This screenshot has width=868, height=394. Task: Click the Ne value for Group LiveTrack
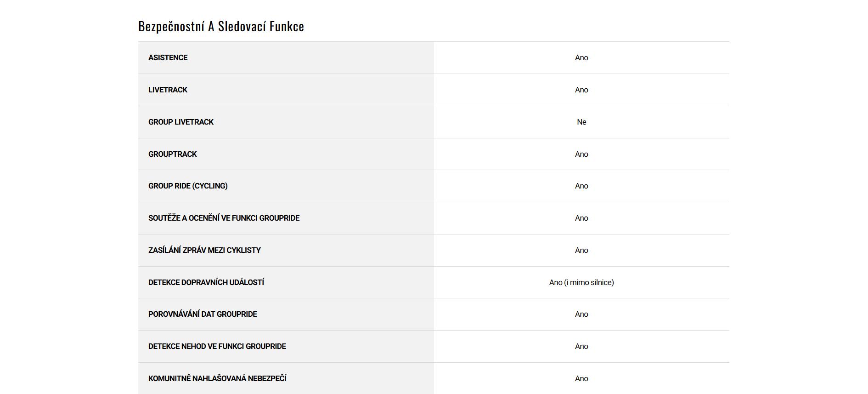(581, 122)
